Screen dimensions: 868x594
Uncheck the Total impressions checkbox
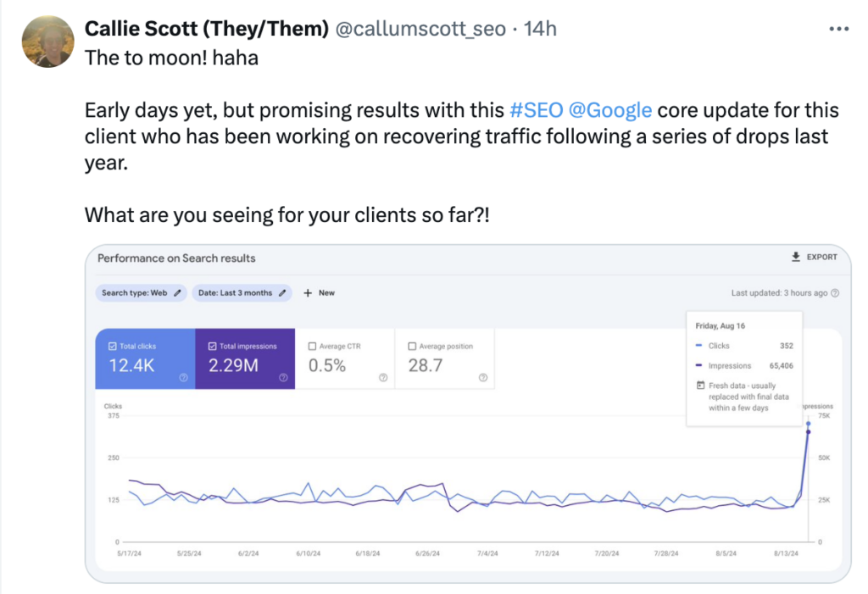point(212,347)
